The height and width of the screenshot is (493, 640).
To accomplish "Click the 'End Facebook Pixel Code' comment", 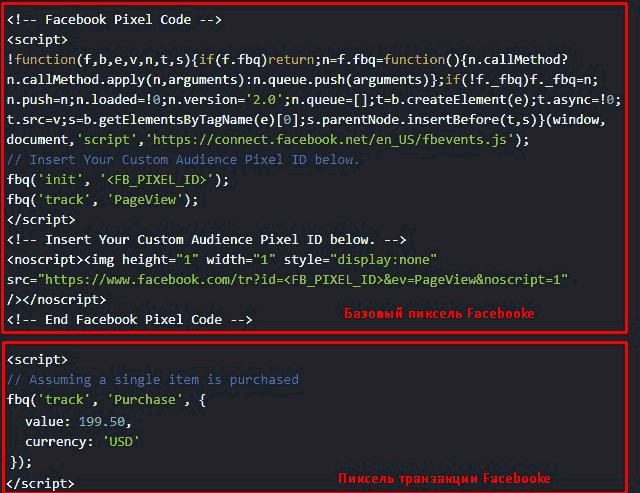I will 129,320.
